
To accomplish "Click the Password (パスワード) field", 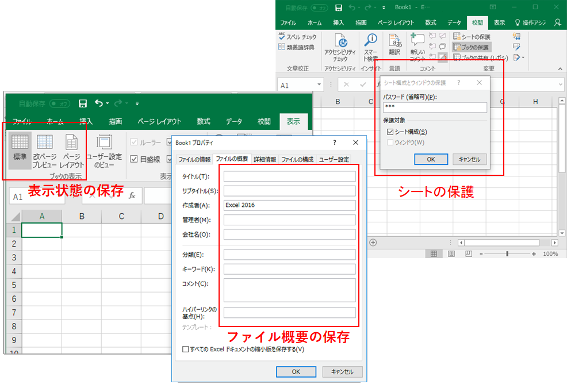I will click(435, 107).
